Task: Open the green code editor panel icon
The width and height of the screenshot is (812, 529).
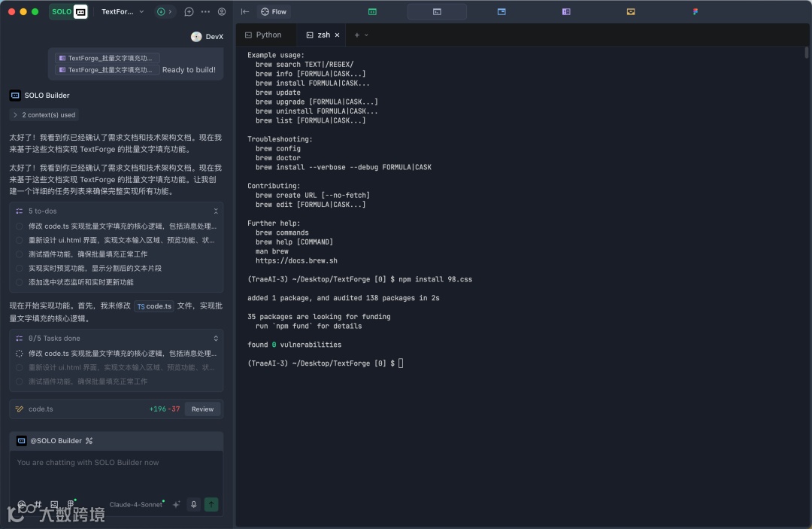Action: coord(372,11)
